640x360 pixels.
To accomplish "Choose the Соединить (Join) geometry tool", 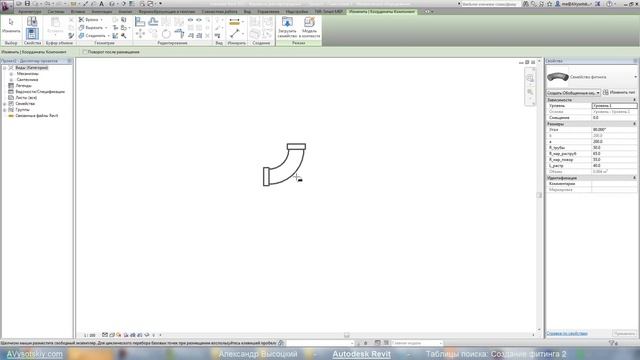I will 94,36.
